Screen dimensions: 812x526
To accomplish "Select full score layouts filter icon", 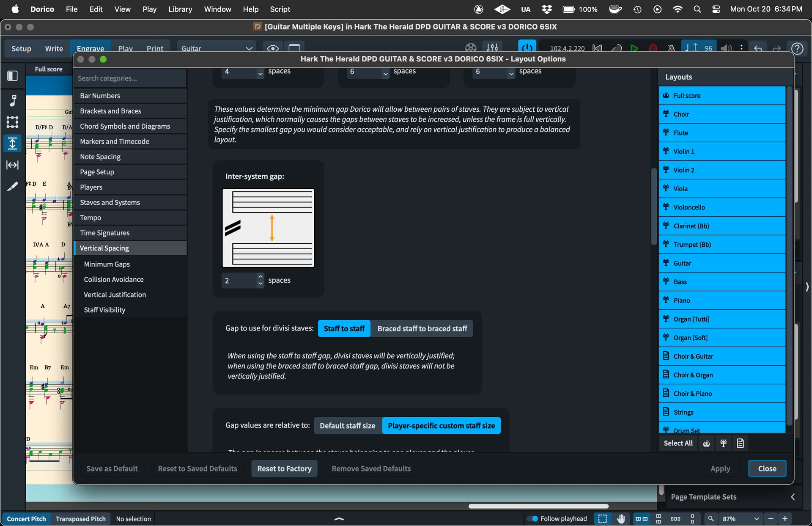I will (x=706, y=443).
